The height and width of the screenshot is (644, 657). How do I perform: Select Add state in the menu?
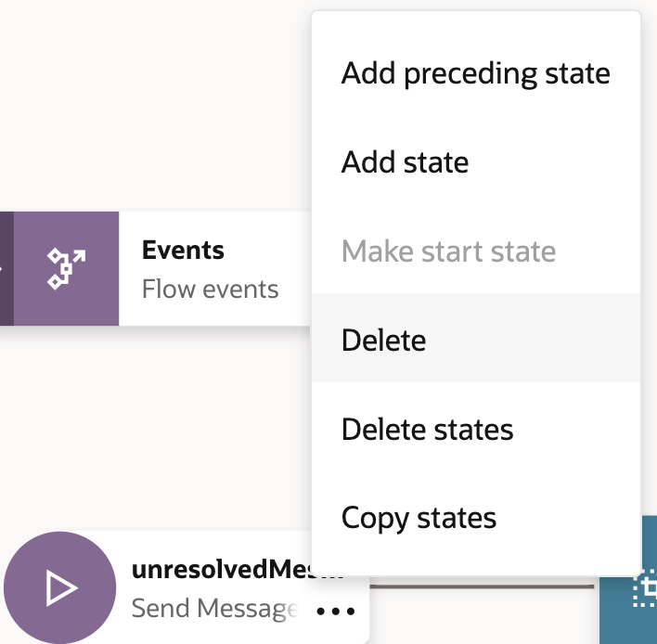[405, 162]
